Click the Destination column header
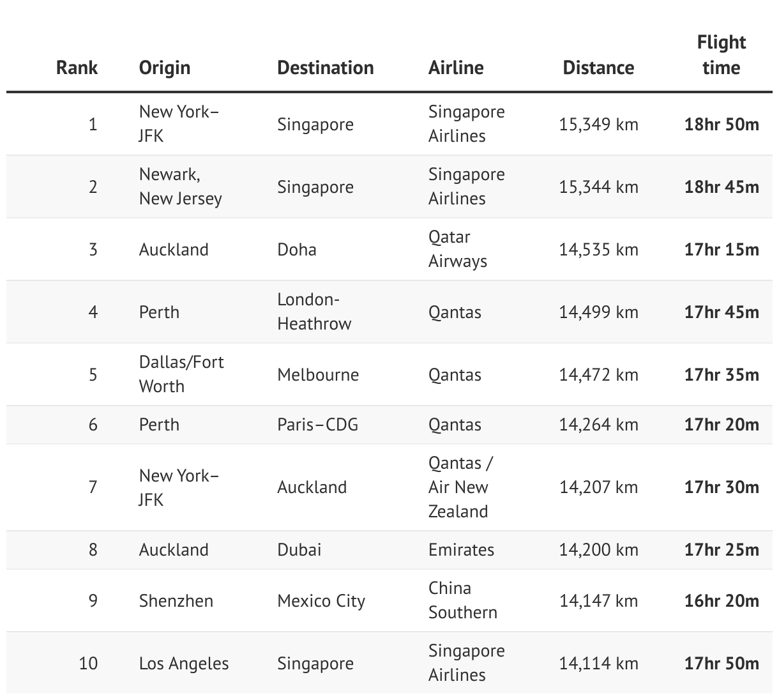This screenshot has width=779, height=700. click(x=325, y=68)
